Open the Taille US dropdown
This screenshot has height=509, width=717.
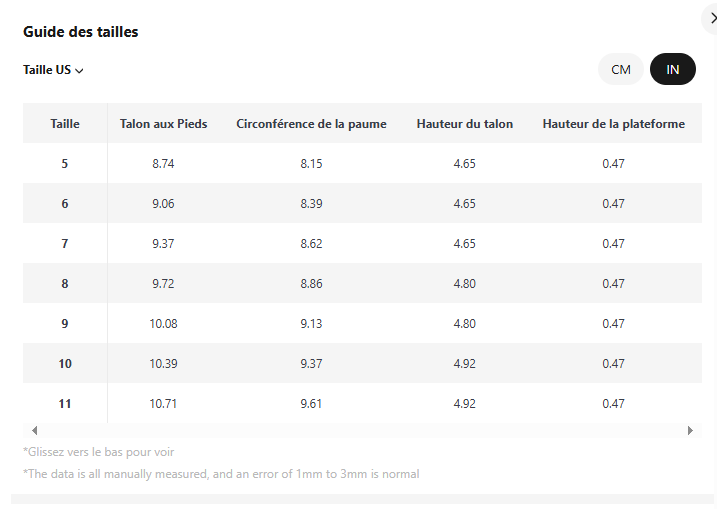tap(53, 70)
